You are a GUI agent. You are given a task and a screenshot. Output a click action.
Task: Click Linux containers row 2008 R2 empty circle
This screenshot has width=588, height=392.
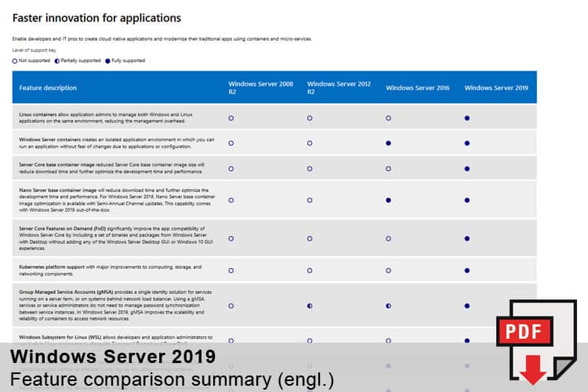(x=231, y=118)
